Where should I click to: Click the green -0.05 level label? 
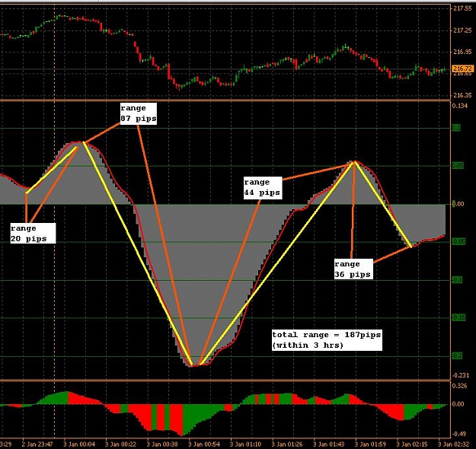point(458,242)
